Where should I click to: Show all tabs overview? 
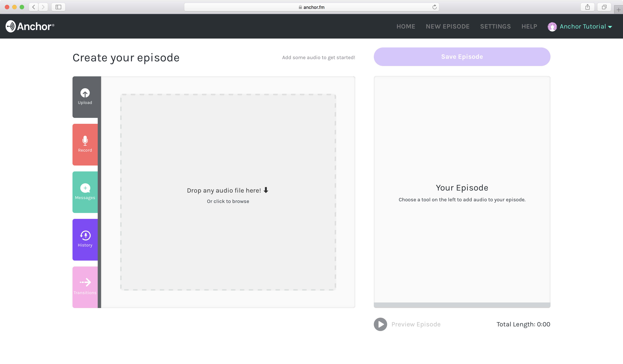coord(604,7)
